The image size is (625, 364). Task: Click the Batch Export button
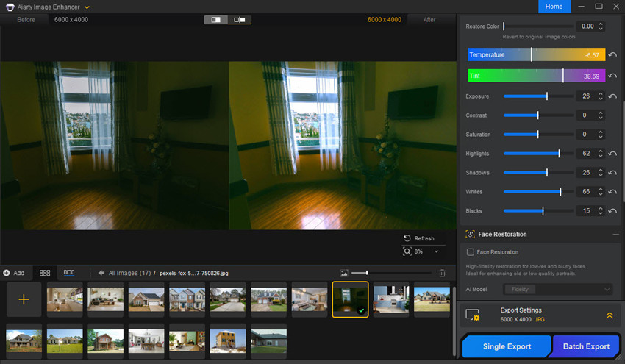(x=586, y=346)
